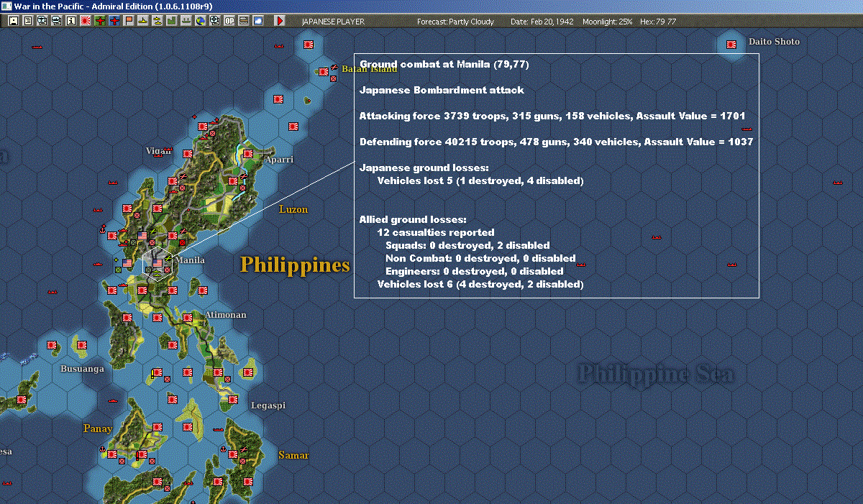Select the Japanese flag at Daito Shoto
The height and width of the screenshot is (504, 863).
point(731,45)
